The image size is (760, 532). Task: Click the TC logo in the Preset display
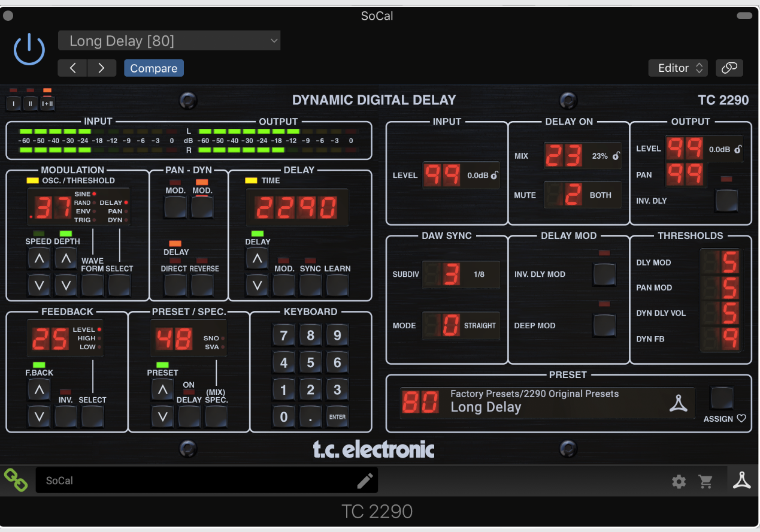point(678,404)
